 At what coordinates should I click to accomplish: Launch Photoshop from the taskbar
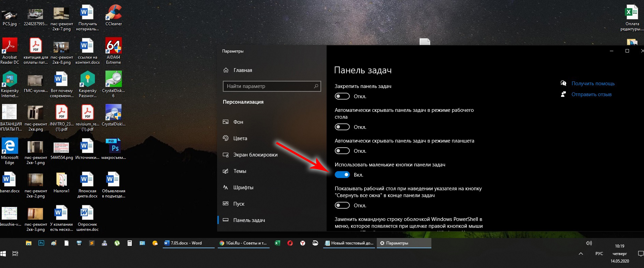41,243
